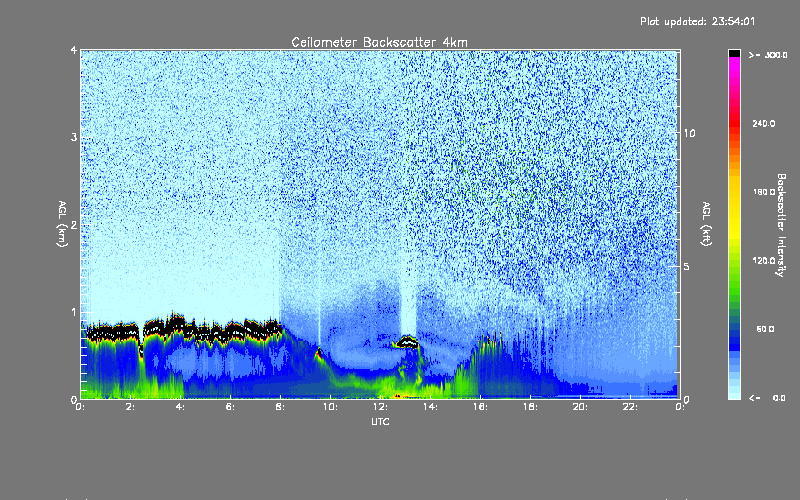Click the "3" km label on the left axis
This screenshot has height=500, width=800.
pyautogui.click(x=74, y=137)
